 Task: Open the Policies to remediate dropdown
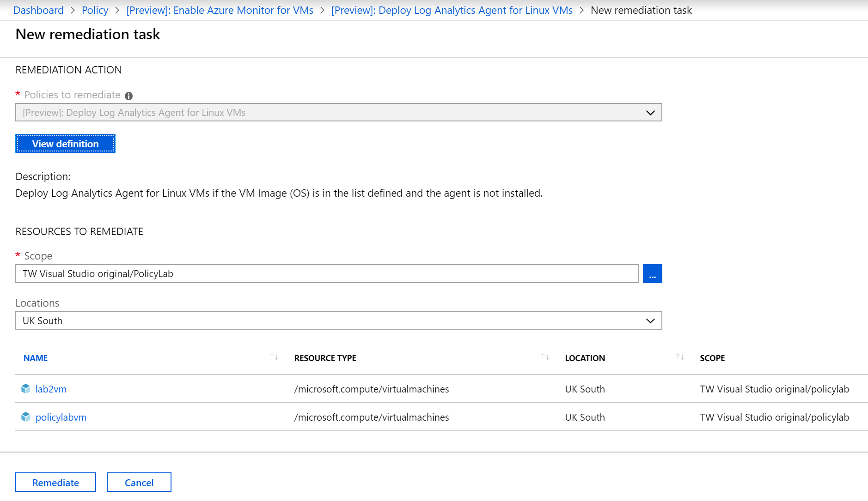pyautogui.click(x=324, y=112)
